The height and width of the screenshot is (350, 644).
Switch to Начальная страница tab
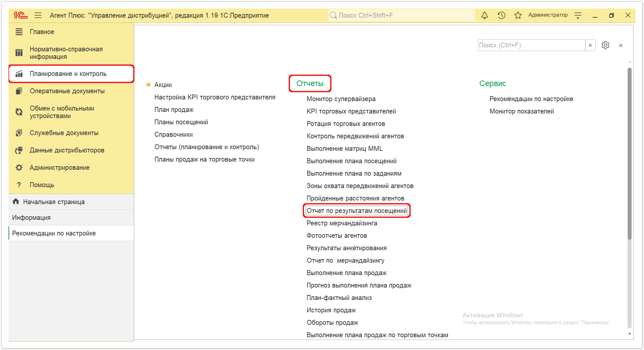(x=71, y=202)
